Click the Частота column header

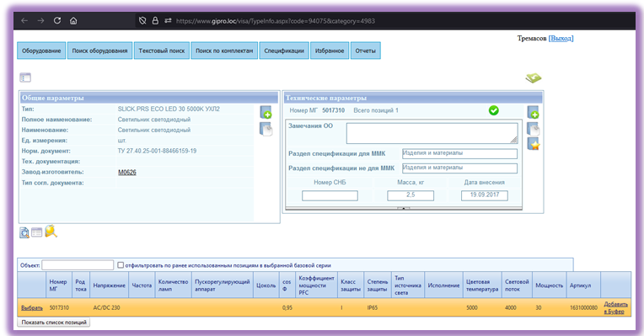coord(142,285)
